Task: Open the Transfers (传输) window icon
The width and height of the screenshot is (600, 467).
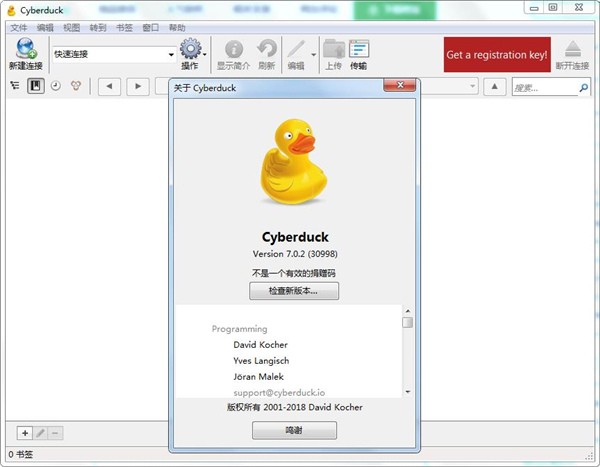Action: coord(359,49)
